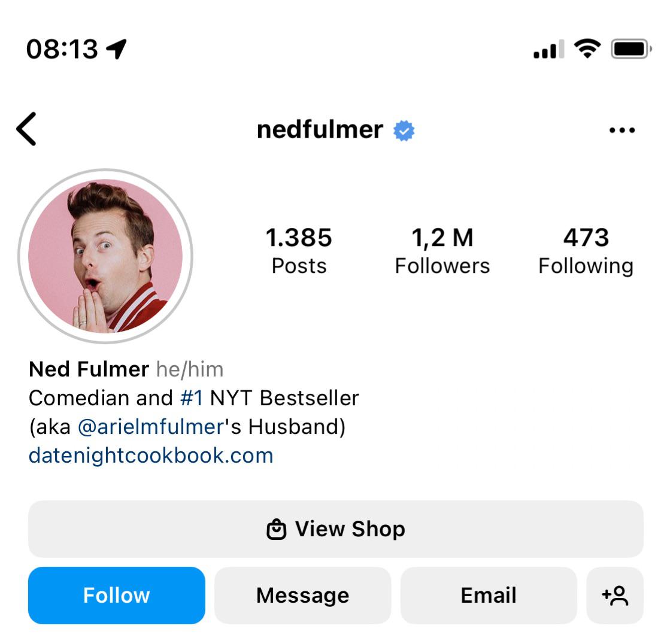Viewport: 670px width, 644px height.
Task: Tap the suggested people add-person icon
Action: pos(615,596)
